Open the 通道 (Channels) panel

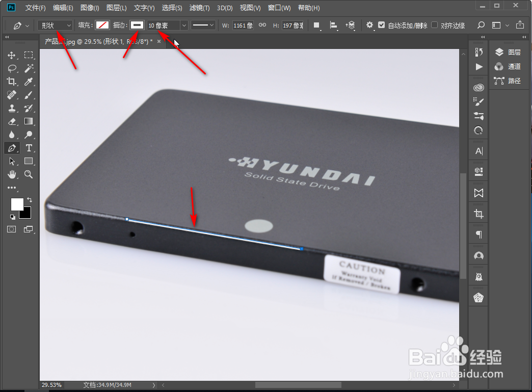pyautogui.click(x=508, y=66)
